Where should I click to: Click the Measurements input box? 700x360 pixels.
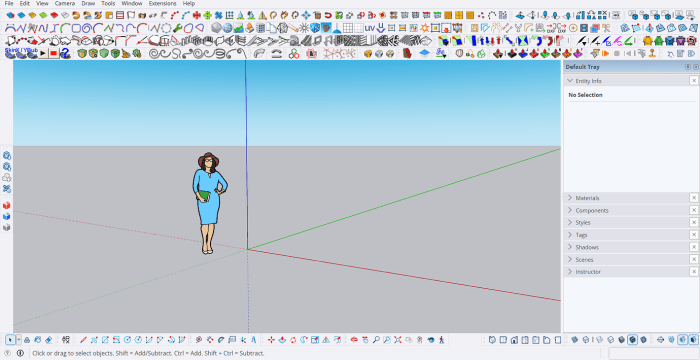coord(653,353)
